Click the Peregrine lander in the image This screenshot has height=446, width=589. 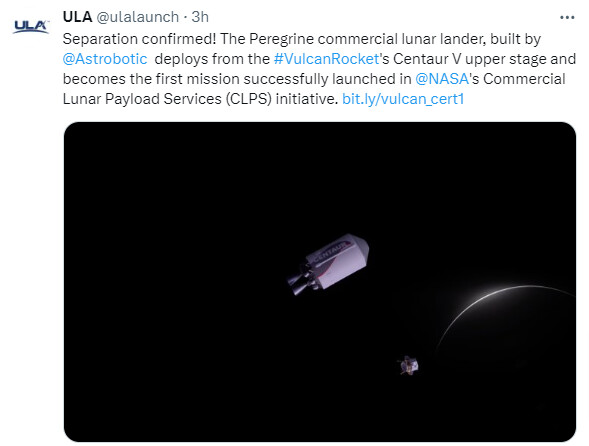tap(408, 365)
